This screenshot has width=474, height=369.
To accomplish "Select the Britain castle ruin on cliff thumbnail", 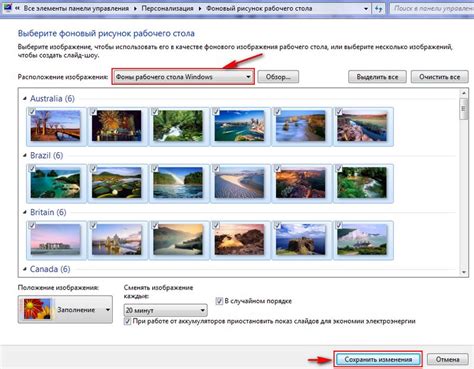I will click(x=301, y=240).
